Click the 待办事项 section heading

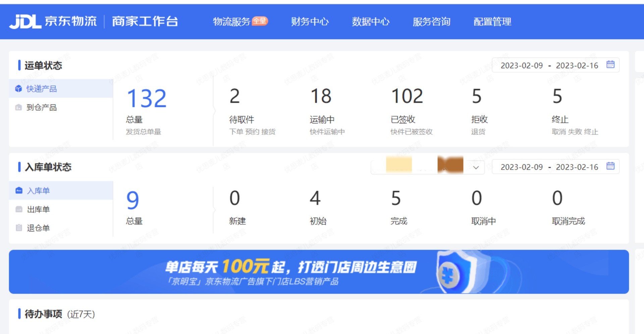click(43, 314)
